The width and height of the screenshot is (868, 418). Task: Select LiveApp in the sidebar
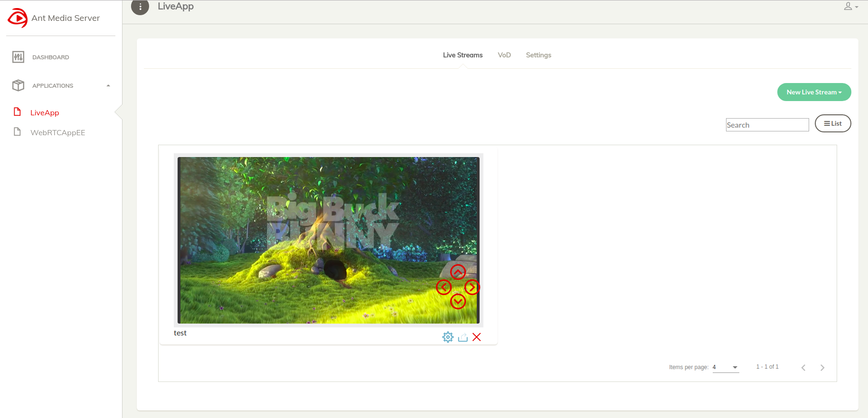pos(45,112)
